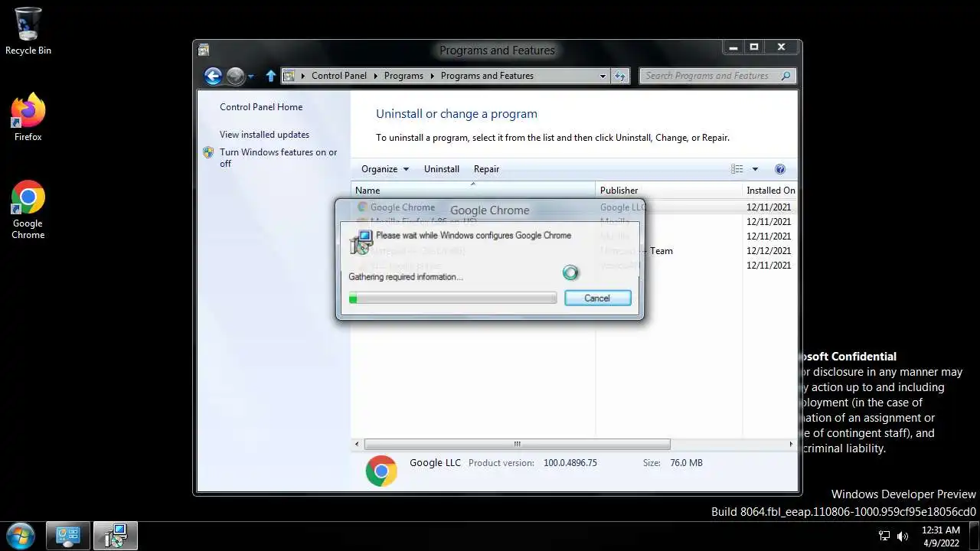Click Repair in the toolbar
Viewport: 980px width, 551px height.
tap(486, 169)
